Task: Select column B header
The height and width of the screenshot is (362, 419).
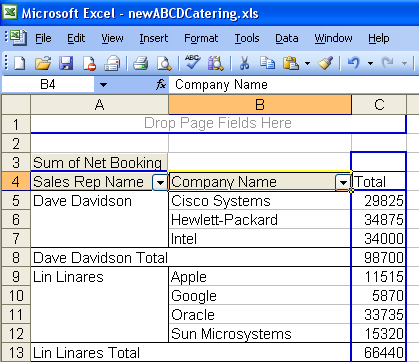Action: coord(260,105)
